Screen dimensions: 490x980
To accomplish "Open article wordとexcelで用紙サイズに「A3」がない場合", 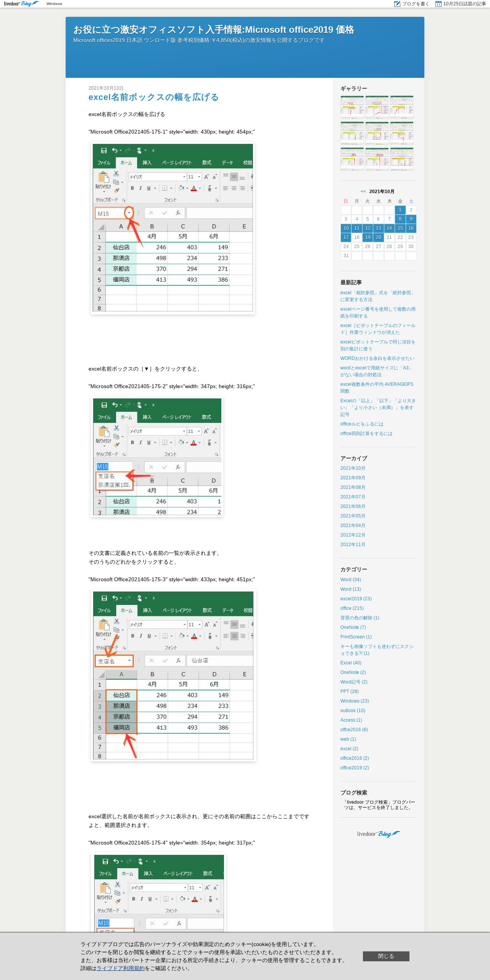I will (x=376, y=371).
